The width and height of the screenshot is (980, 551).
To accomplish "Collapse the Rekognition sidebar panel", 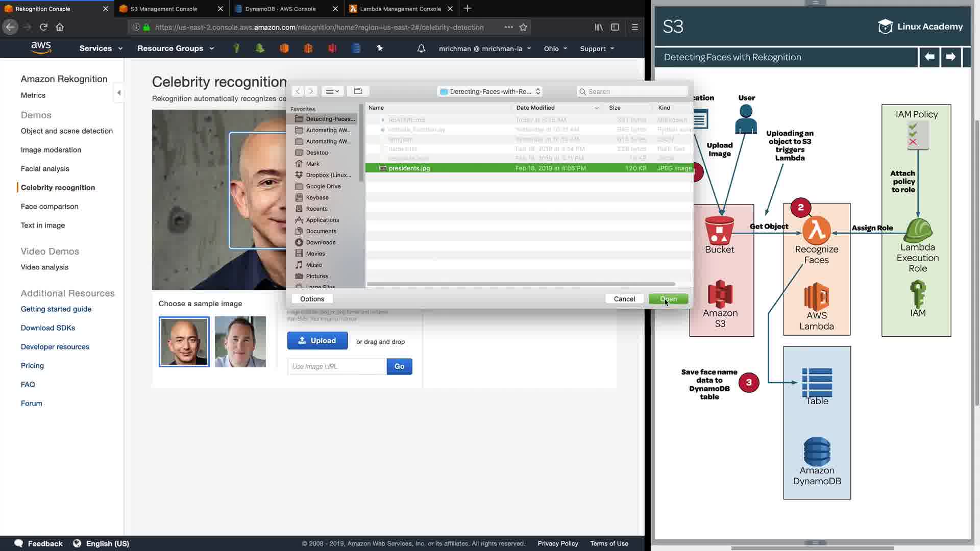I will [119, 93].
